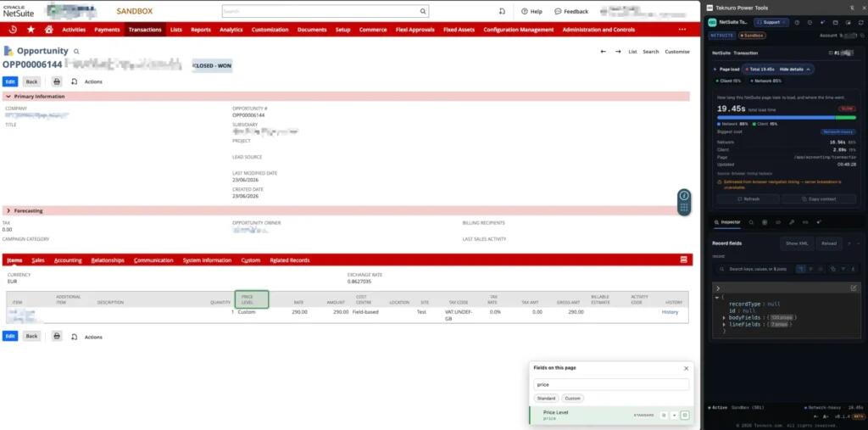The image size is (868, 430).
Task: Click the edit icon in JSON viewer
Action: tap(853, 288)
